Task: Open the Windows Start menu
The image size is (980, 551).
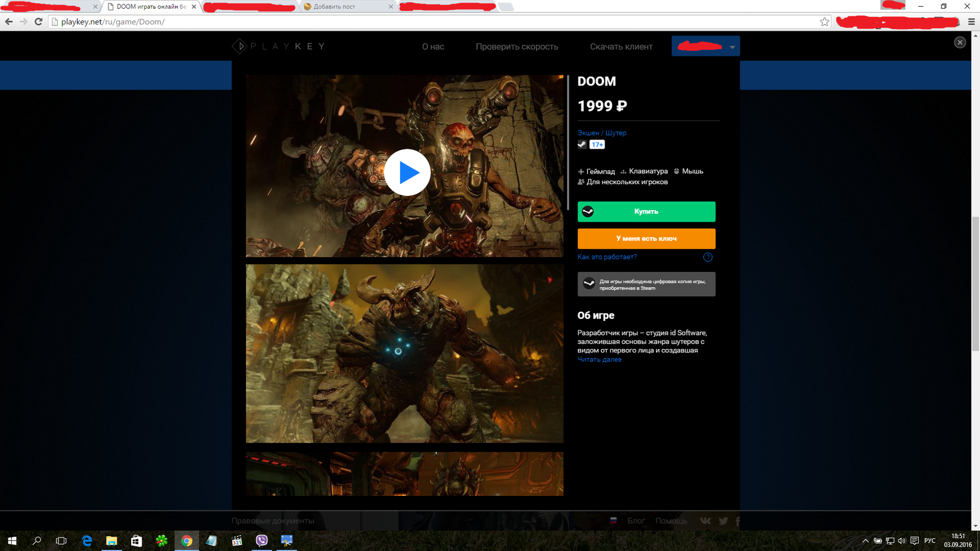Action: [12, 541]
